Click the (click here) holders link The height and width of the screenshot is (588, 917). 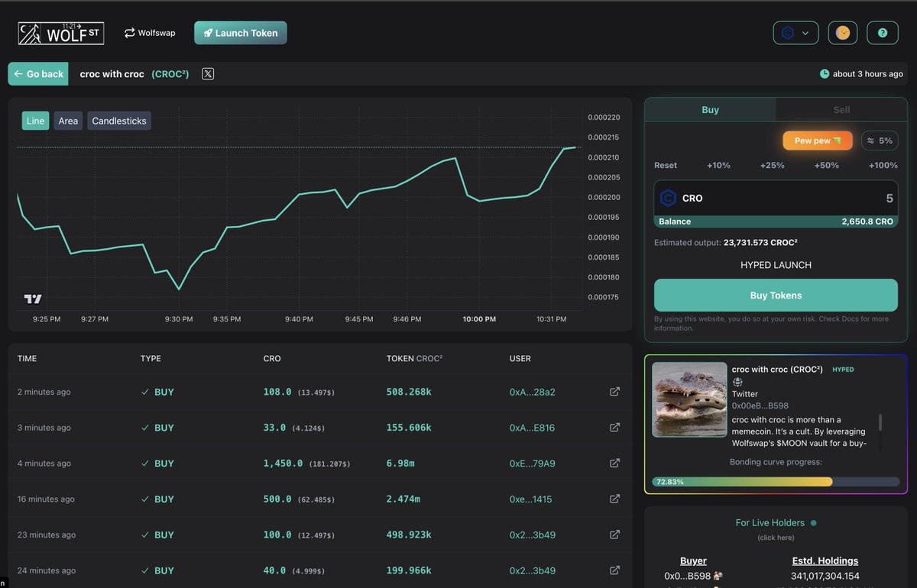[776, 538]
